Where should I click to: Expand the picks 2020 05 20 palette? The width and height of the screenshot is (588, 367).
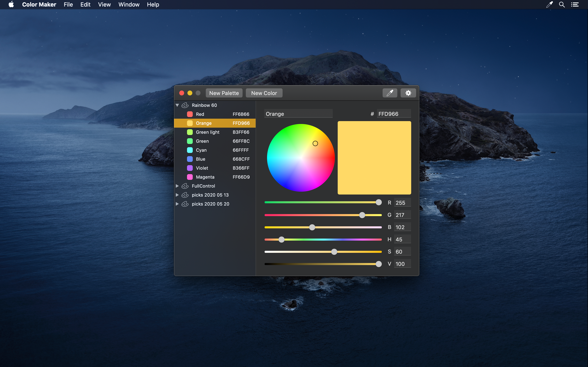tap(177, 204)
